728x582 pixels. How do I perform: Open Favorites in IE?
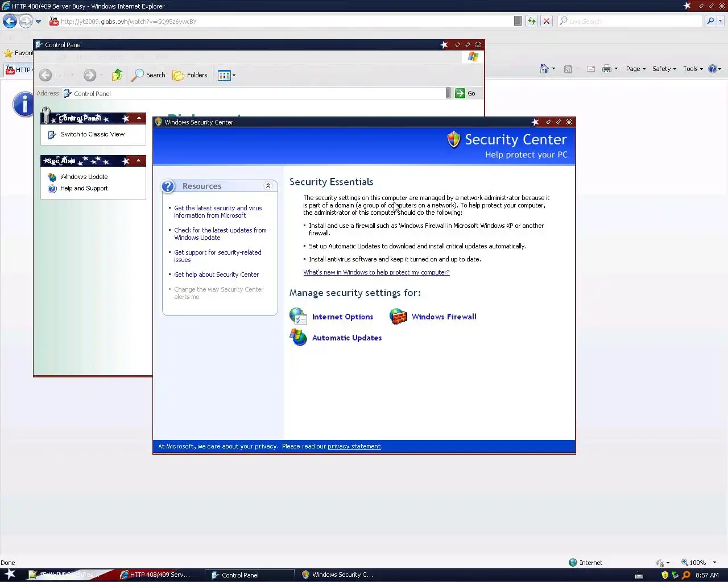pos(18,53)
